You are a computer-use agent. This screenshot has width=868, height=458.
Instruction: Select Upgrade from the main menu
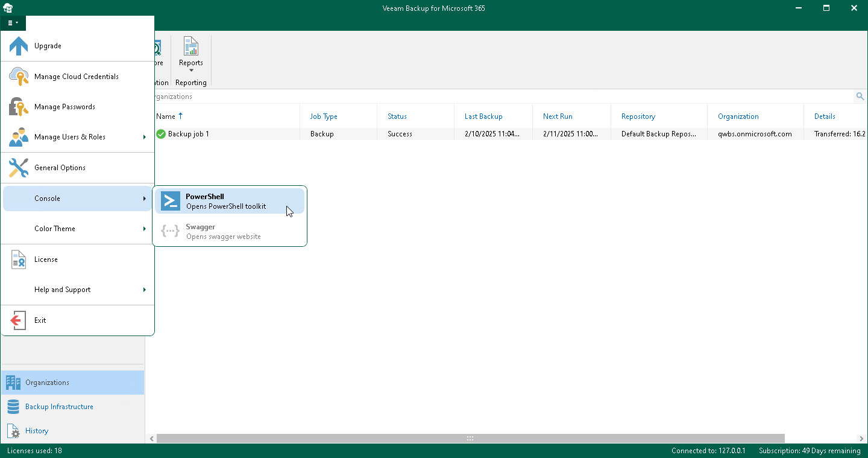tap(77, 46)
